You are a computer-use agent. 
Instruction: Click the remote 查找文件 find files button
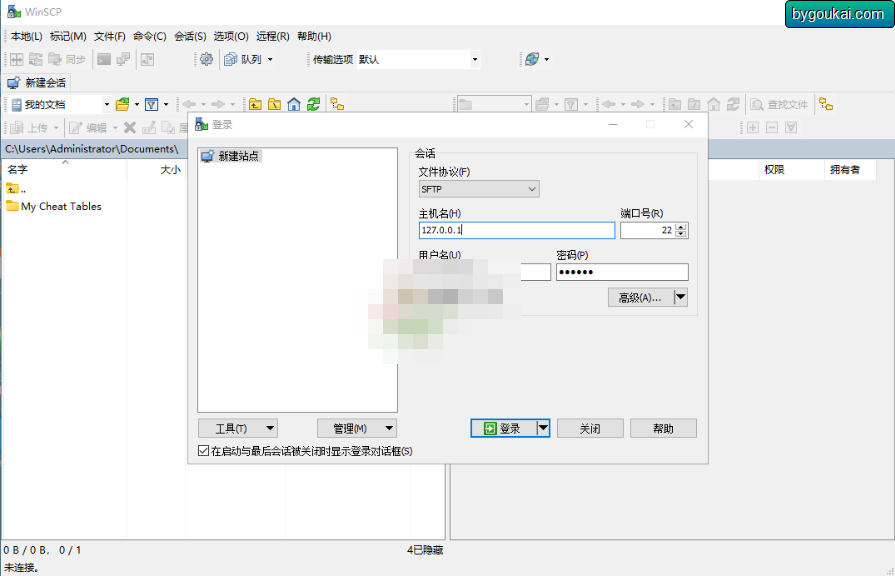[x=779, y=104]
